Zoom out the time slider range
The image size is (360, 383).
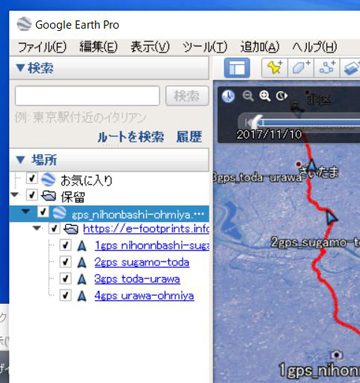[x=248, y=96]
